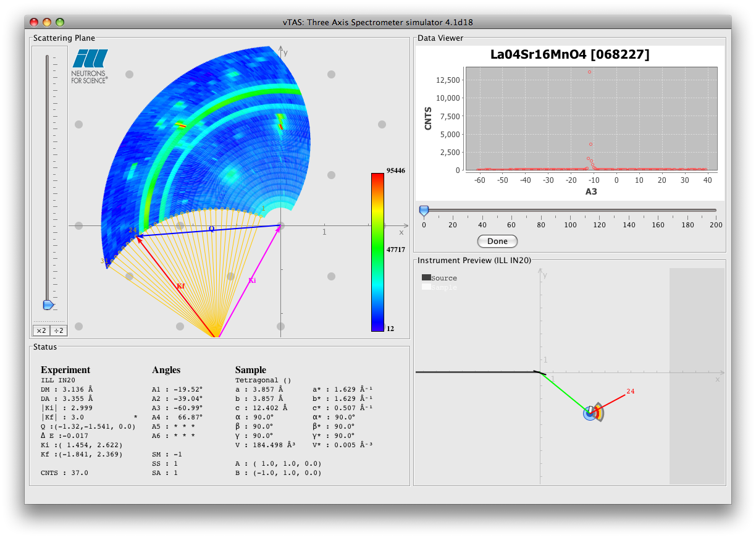Click the vertical zoom slider handle
756x538 pixels.
tap(48, 305)
